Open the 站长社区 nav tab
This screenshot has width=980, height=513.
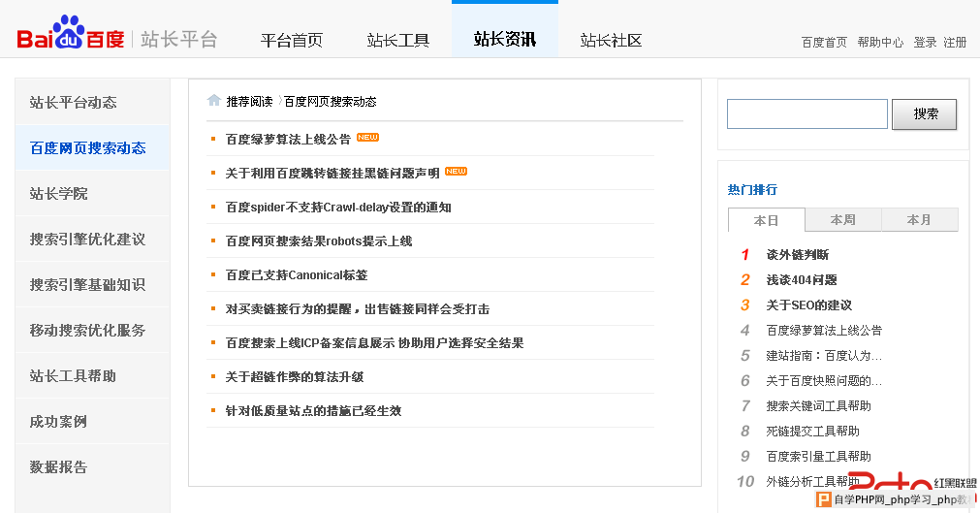(612, 40)
